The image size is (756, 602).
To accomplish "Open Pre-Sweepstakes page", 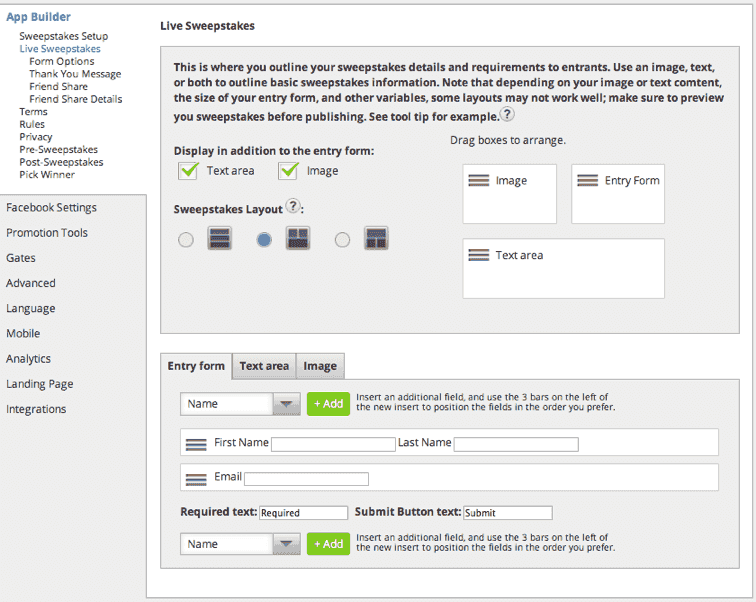I will [x=58, y=149].
